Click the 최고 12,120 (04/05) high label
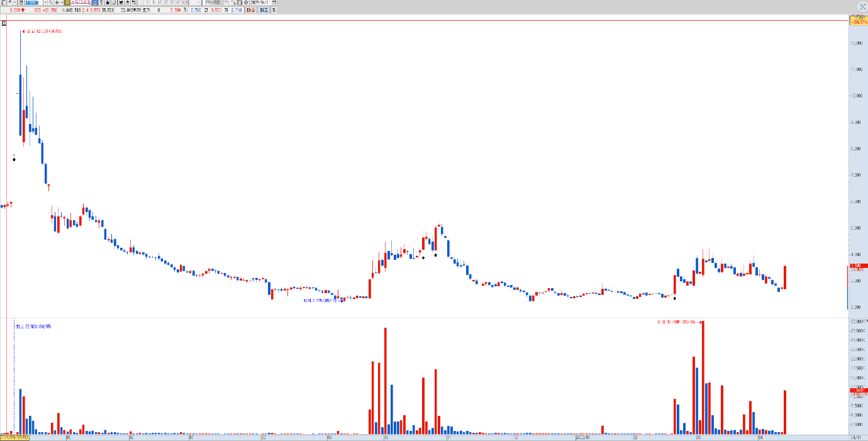868x441 pixels. [44, 31]
